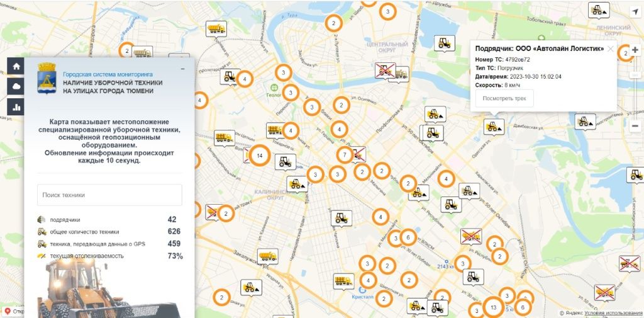644x318 pixels.
Task: Select the loader marker below the popup
Action: [494, 127]
